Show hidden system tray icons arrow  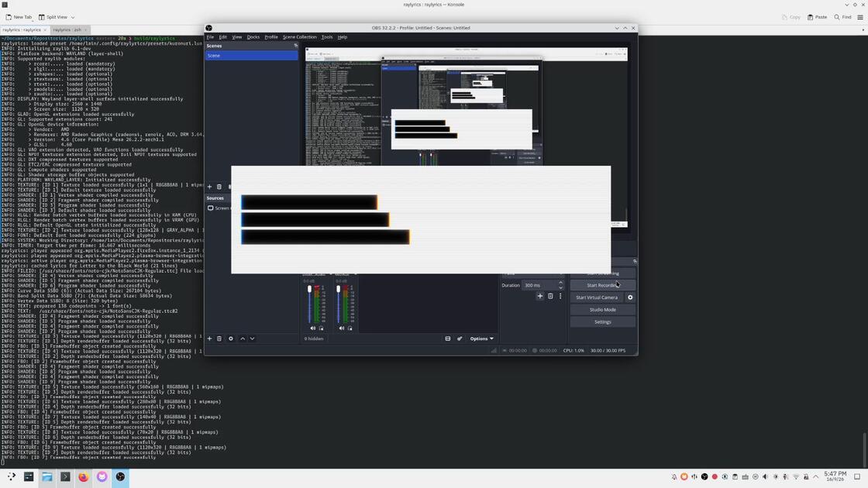[816, 477]
